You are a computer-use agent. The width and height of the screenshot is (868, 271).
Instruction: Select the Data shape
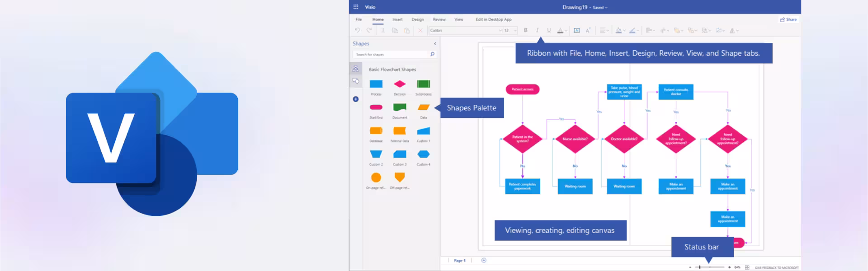(423, 107)
